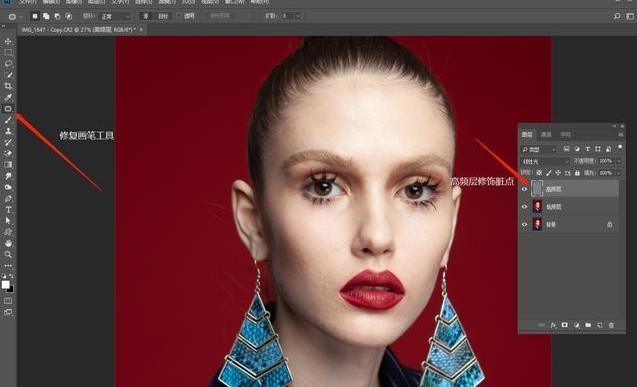Image resolution: width=637 pixels, height=387 pixels.
Task: Swap foreground and background colors
Action: [x=11, y=276]
